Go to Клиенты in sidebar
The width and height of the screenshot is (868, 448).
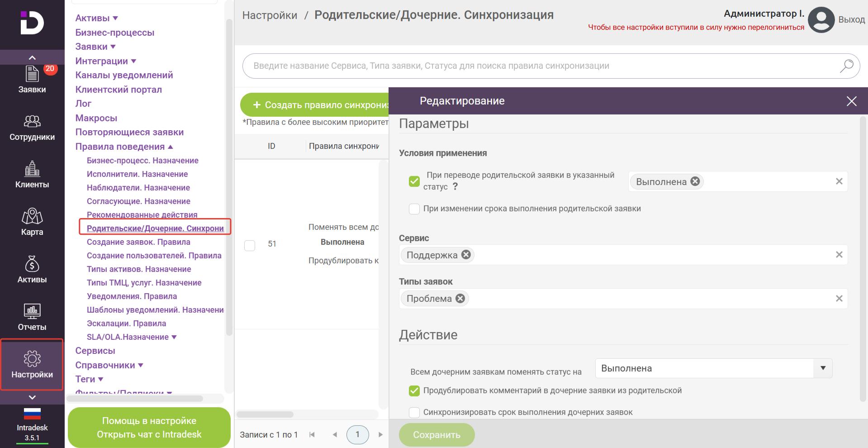tap(32, 175)
